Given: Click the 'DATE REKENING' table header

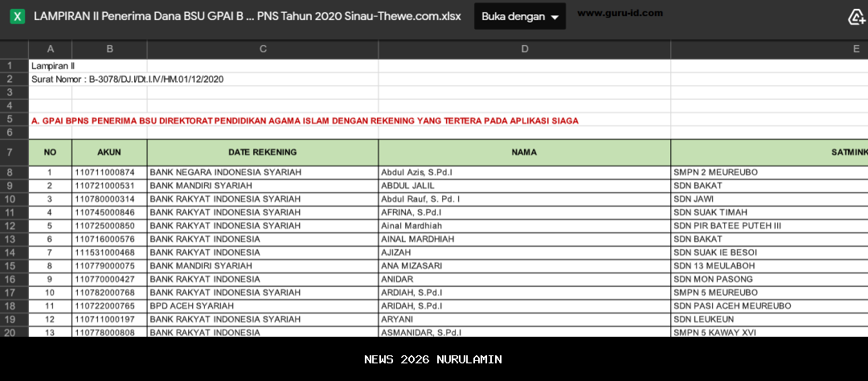Looking at the screenshot, I should (x=263, y=152).
